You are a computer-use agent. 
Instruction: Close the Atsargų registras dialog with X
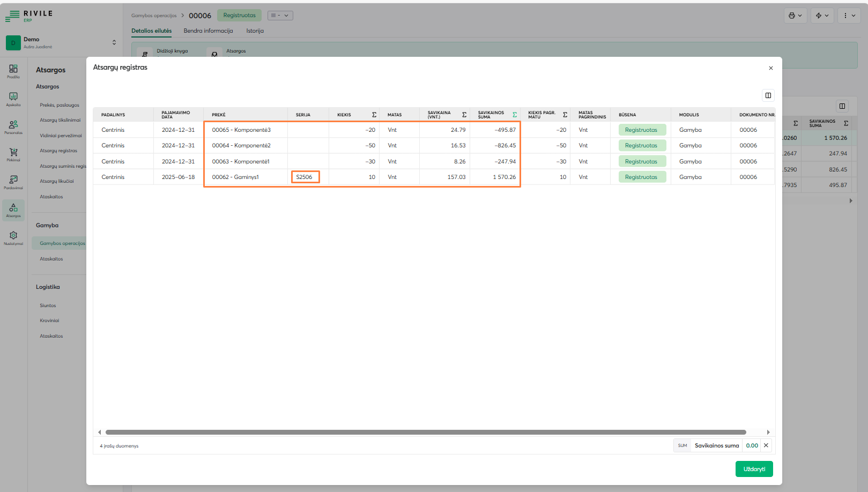(x=770, y=68)
